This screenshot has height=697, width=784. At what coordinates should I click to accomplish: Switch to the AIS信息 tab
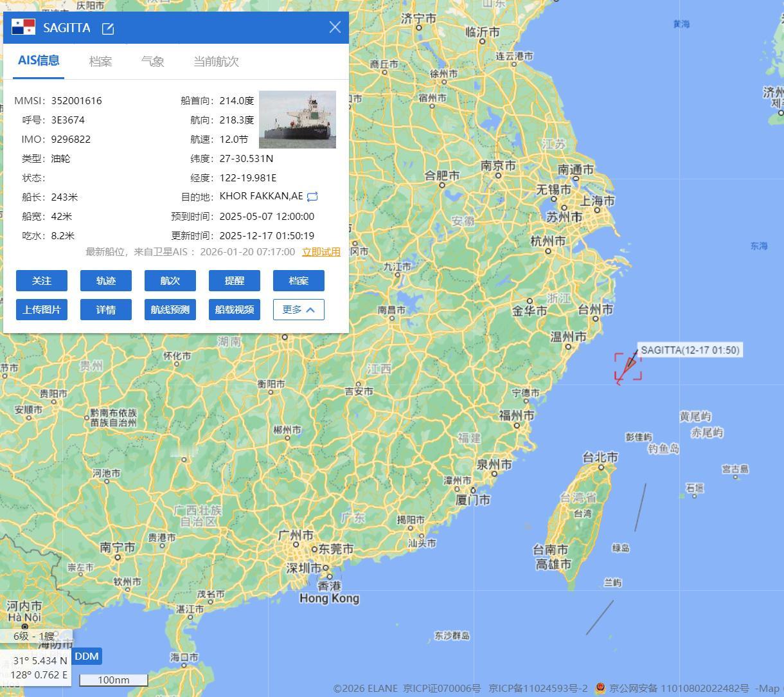tap(39, 61)
